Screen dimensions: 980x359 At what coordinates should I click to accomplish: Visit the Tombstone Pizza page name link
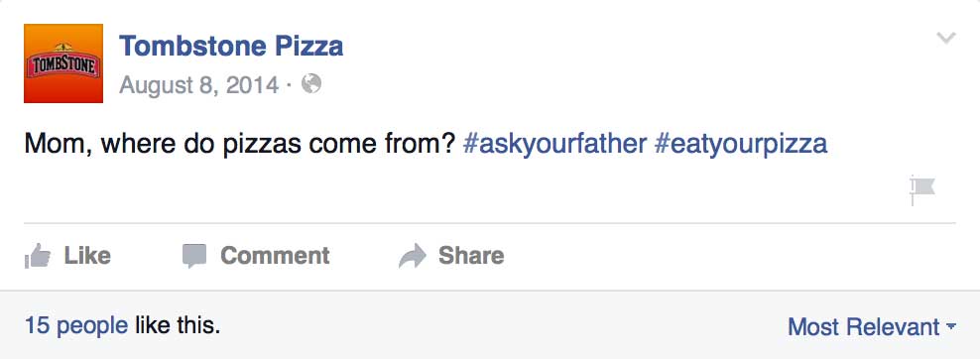[231, 47]
